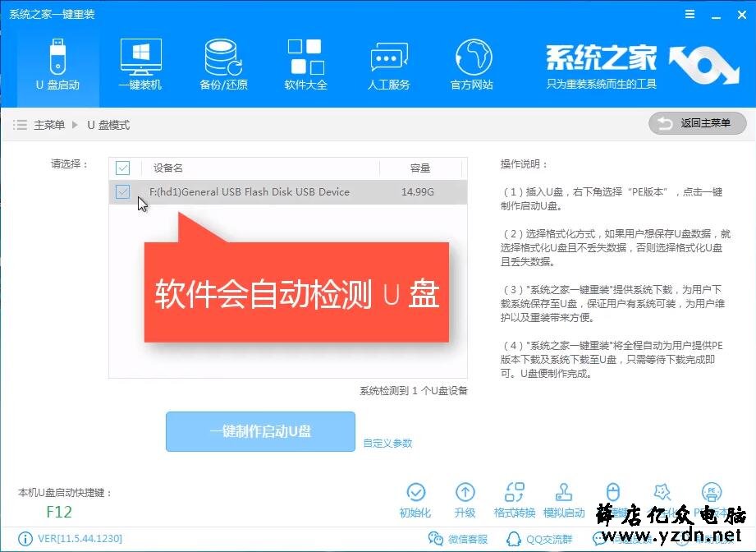The image size is (756, 552).
Task: Open the U 盘启动 section
Action: point(57,65)
